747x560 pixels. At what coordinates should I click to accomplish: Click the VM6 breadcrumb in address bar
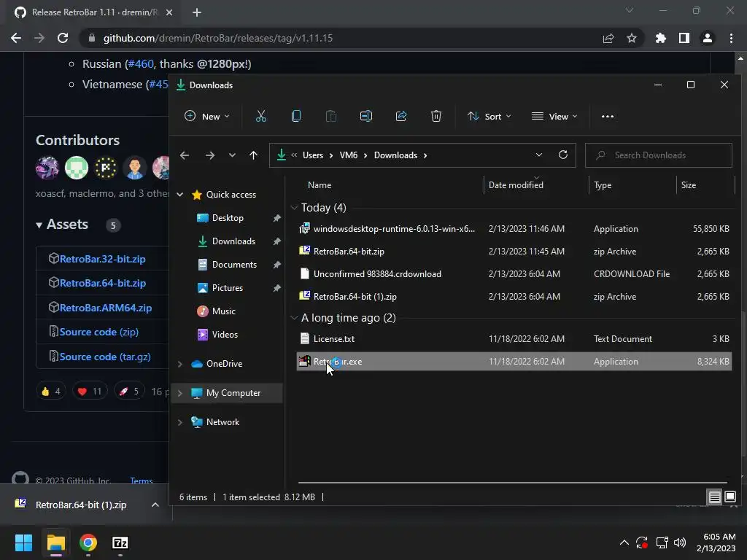coord(349,155)
